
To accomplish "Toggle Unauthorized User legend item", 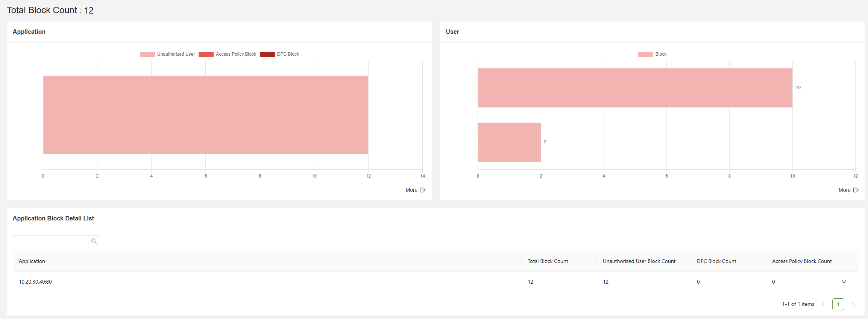I will pyautogui.click(x=167, y=54).
